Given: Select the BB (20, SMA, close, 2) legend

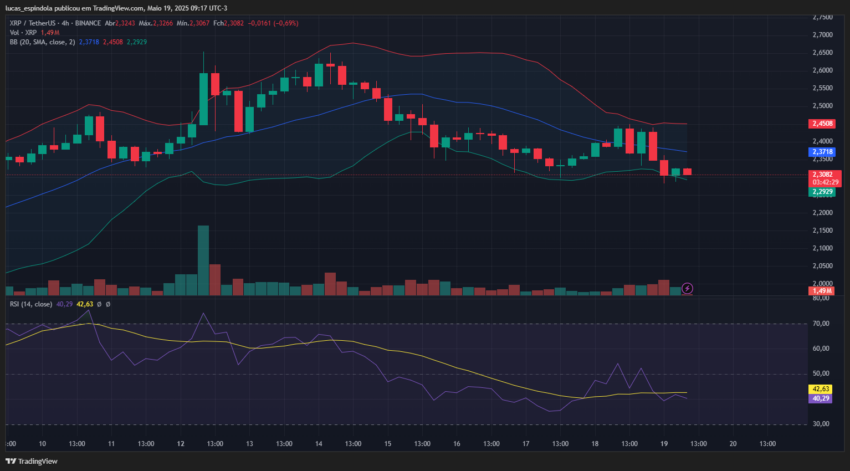Looking at the screenshot, I should [42, 42].
